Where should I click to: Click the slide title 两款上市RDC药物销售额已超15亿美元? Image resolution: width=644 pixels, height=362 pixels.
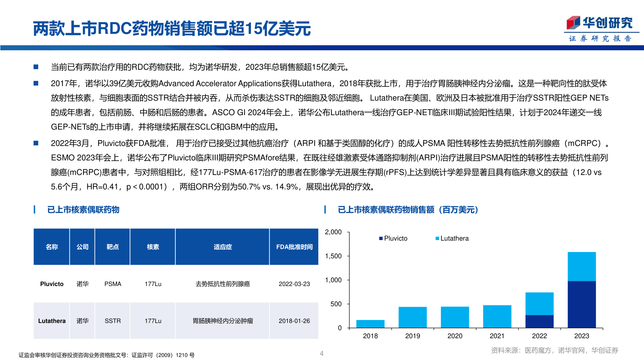point(172,28)
